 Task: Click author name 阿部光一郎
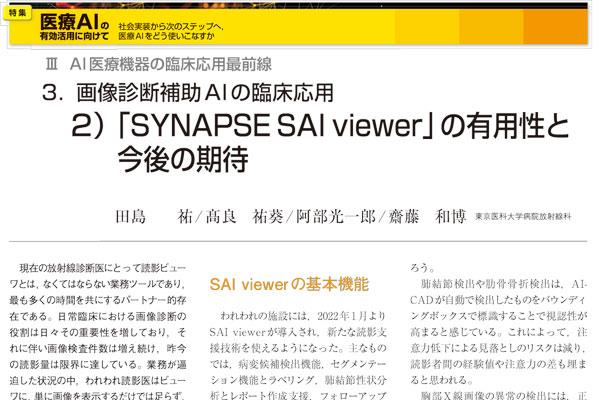click(x=336, y=217)
